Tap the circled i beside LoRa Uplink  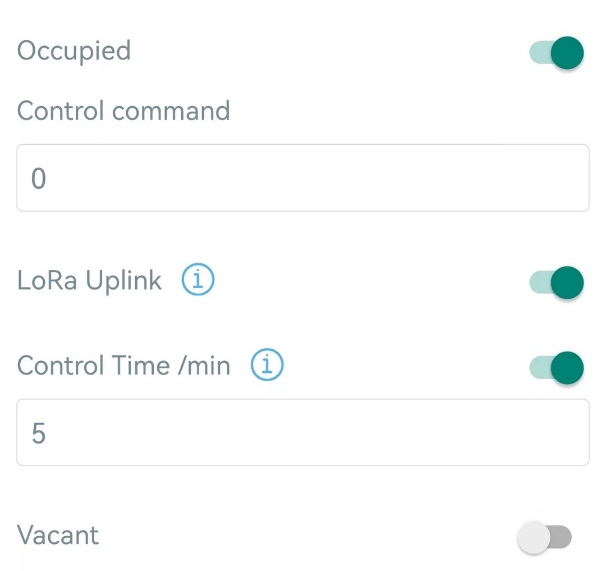pyautogui.click(x=198, y=281)
